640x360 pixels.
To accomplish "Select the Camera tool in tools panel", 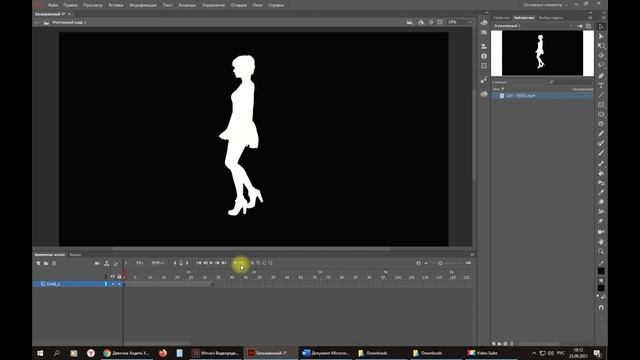I will [x=601, y=232].
